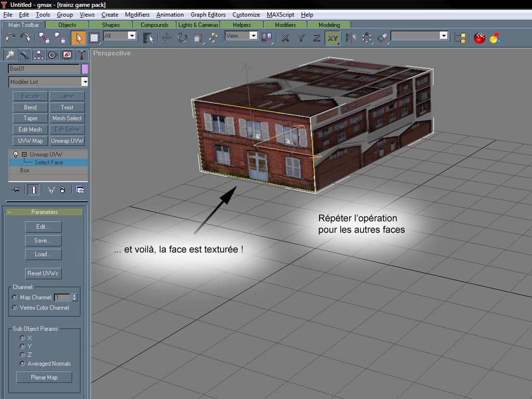Open the Modifiers menu
This screenshot has width=532, height=399.
(x=137, y=15)
